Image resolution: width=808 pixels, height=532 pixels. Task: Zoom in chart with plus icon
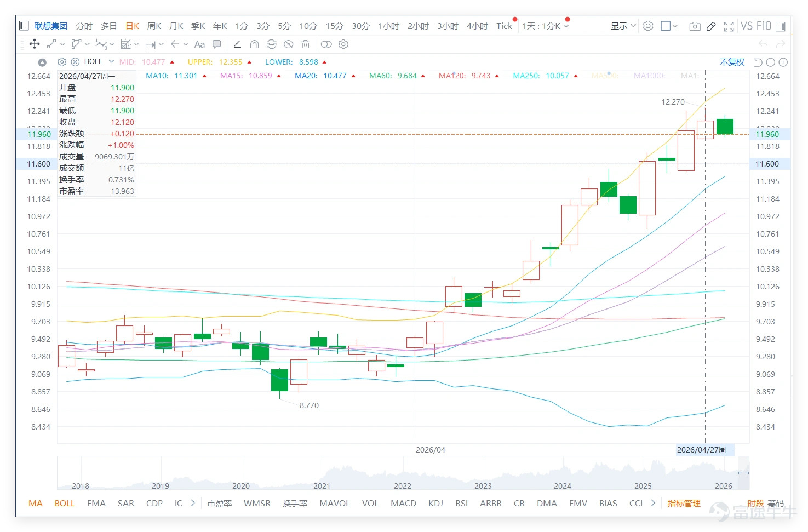click(x=783, y=62)
